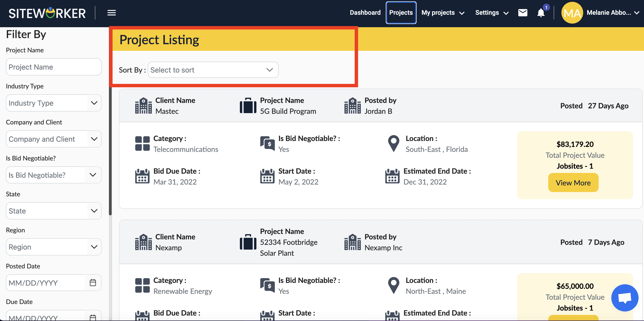Click the Posted Date calendar icon
644x321 pixels.
click(93, 282)
